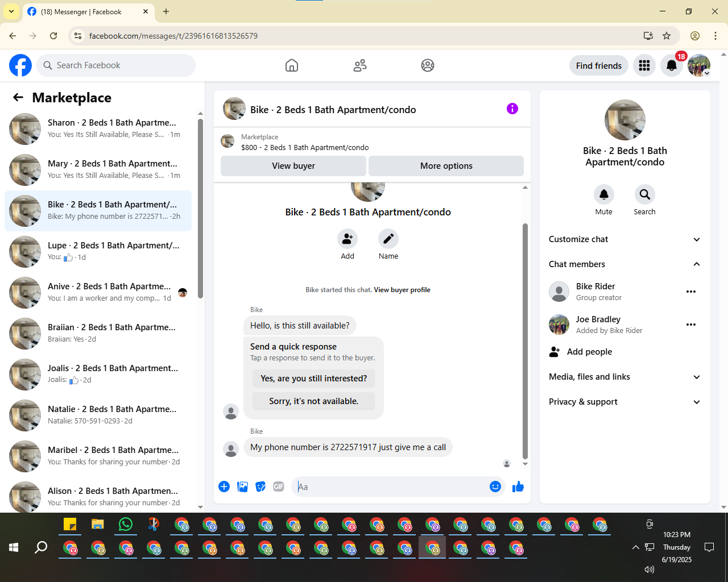Open the Windows notification center
728x582 pixels.
709,547
